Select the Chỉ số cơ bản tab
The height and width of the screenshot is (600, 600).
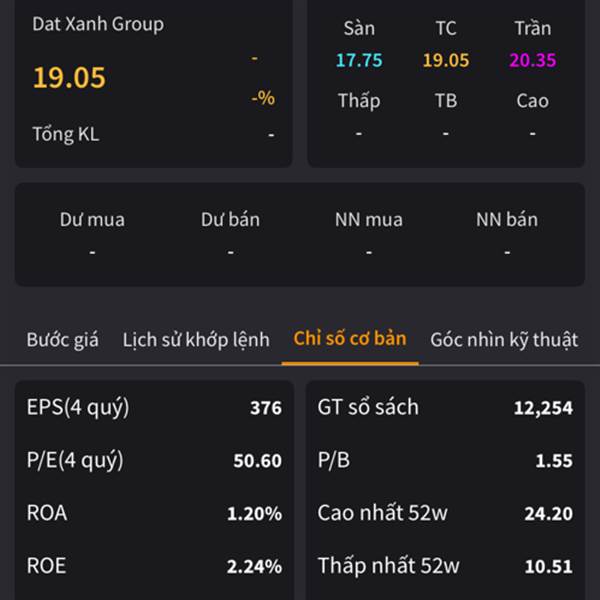(350, 339)
